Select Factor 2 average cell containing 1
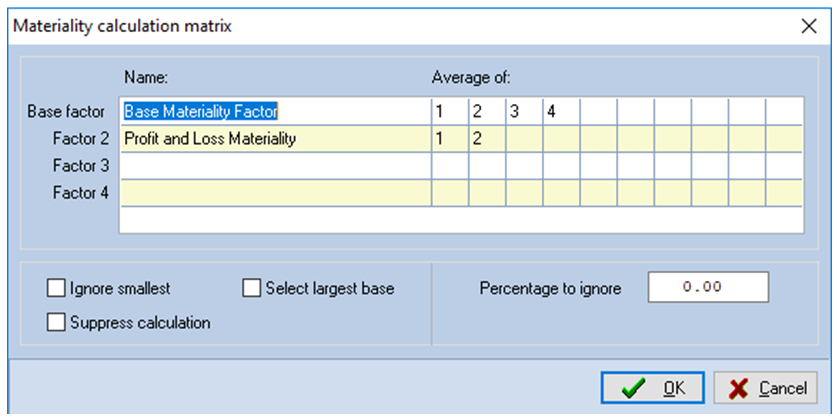 450,139
